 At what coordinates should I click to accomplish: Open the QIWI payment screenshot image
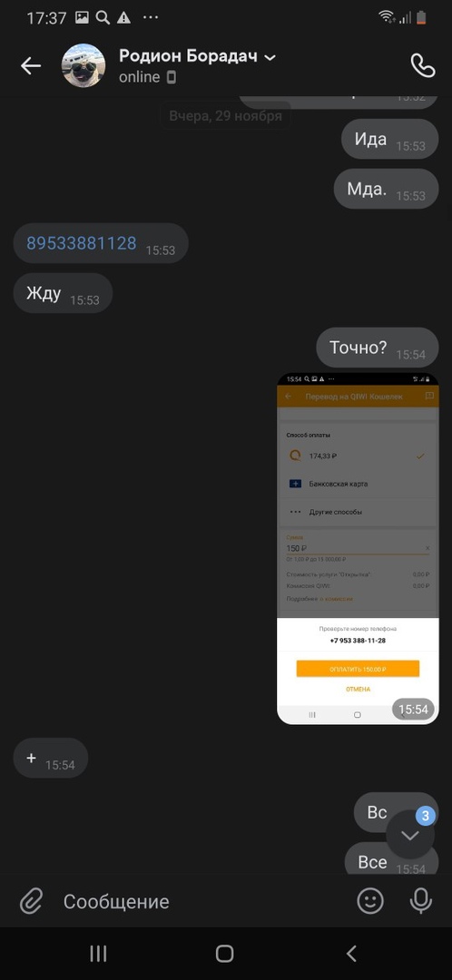coord(358,548)
